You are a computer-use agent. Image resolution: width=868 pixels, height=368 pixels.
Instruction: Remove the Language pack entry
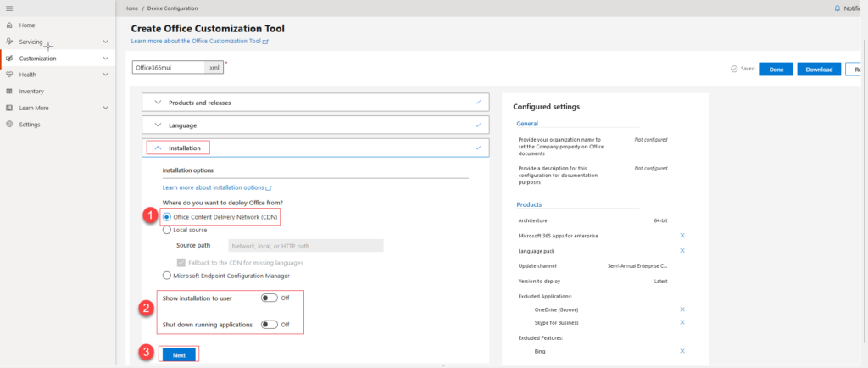[x=682, y=251]
